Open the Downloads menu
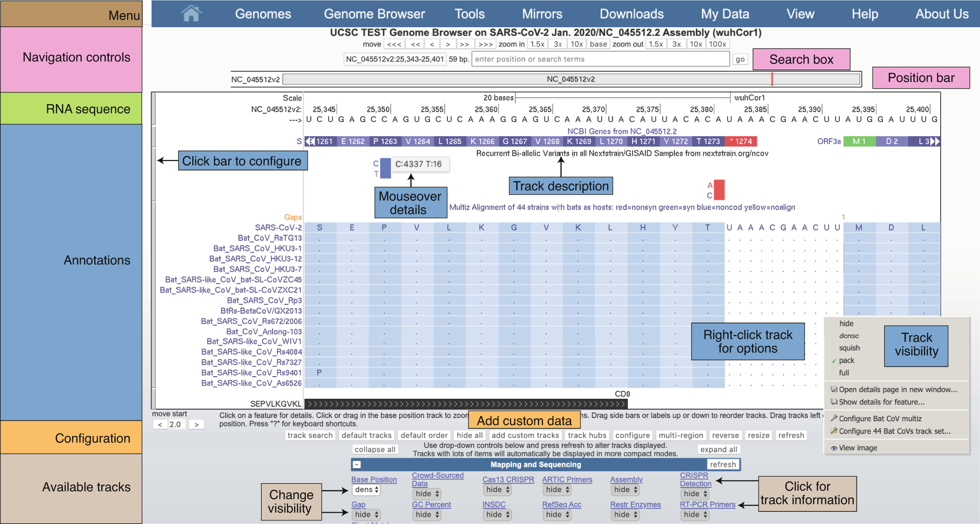This screenshot has height=524, width=980. pos(631,14)
